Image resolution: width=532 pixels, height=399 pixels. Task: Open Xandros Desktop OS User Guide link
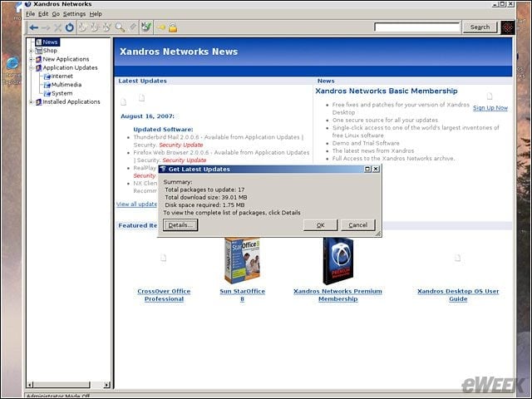point(458,295)
